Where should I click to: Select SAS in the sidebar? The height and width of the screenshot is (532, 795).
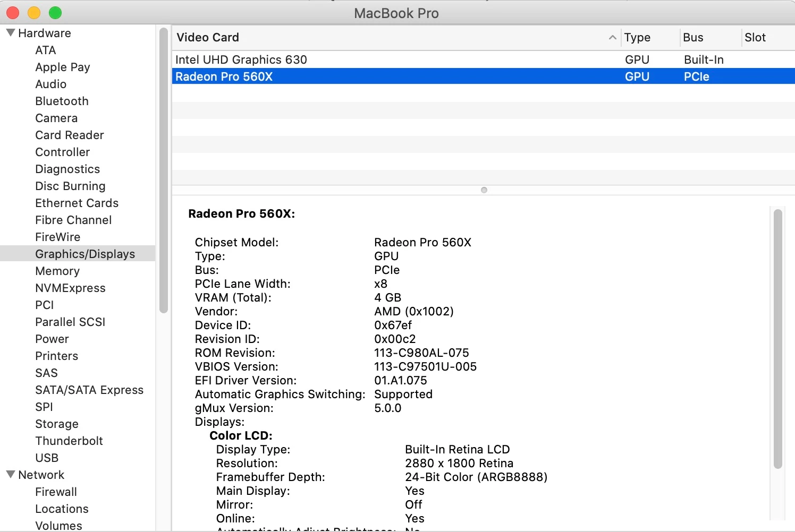pos(47,373)
